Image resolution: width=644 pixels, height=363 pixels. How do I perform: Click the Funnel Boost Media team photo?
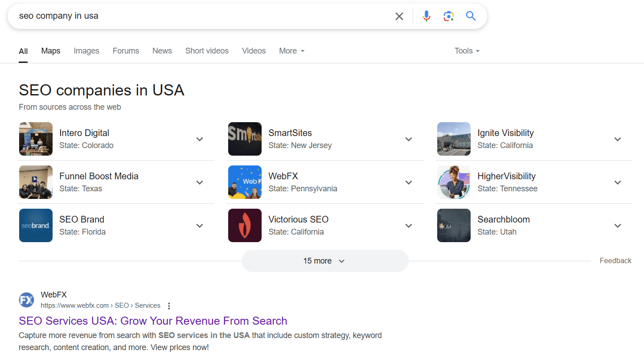36,182
